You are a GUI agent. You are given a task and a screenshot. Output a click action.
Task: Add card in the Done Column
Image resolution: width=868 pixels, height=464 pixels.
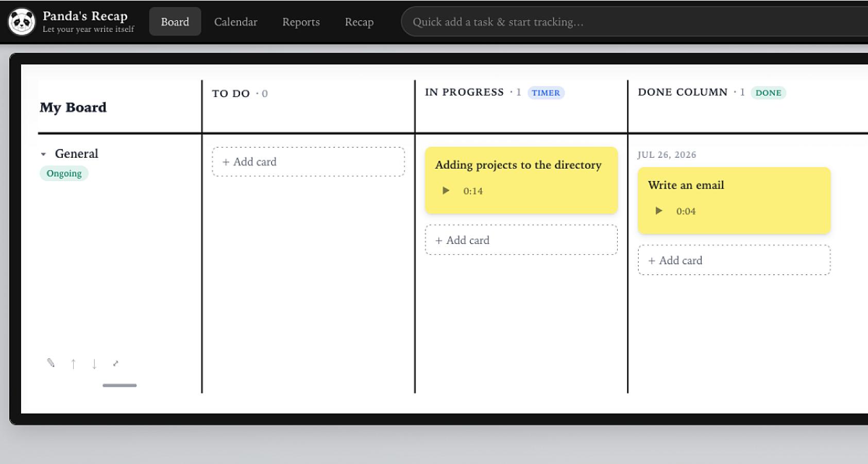(x=734, y=260)
